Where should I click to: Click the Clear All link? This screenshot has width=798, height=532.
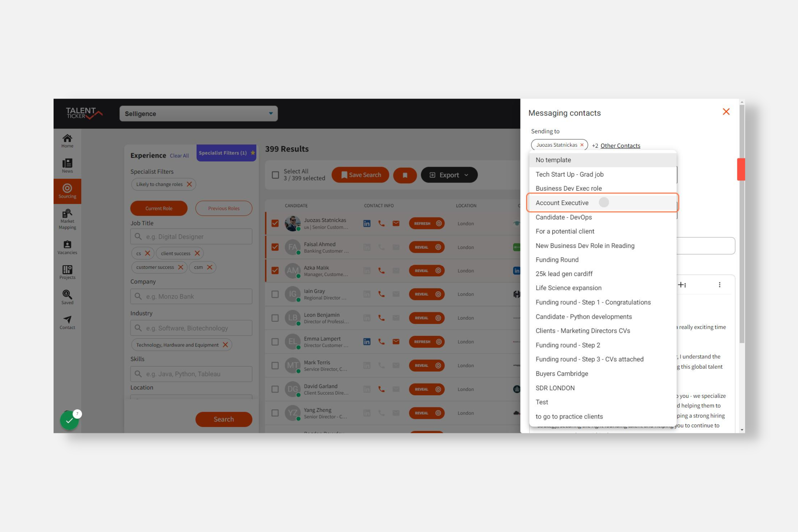(x=179, y=156)
